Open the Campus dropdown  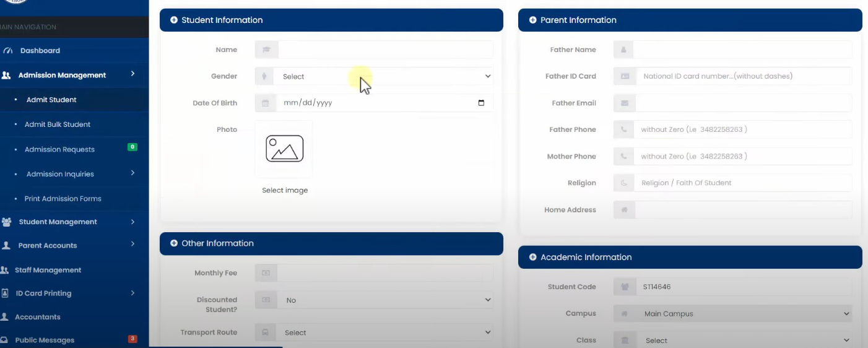tap(744, 314)
